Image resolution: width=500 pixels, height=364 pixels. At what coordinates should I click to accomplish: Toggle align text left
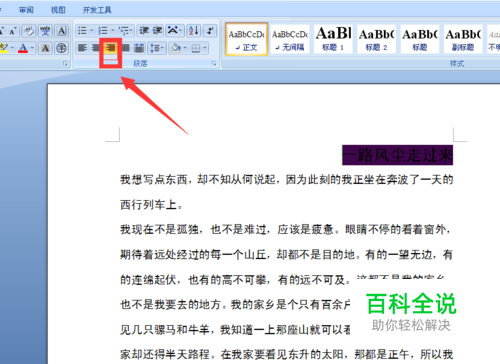[82, 48]
